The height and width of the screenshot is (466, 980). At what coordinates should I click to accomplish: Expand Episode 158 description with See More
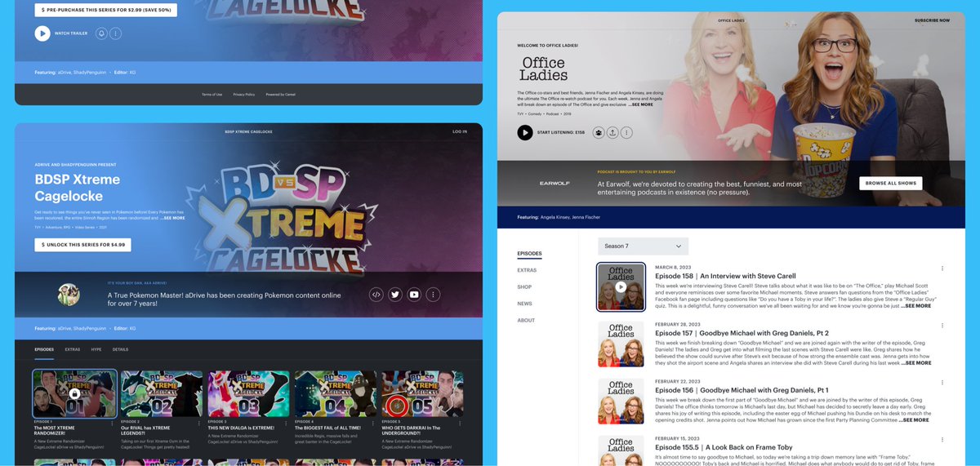pyautogui.click(x=917, y=306)
